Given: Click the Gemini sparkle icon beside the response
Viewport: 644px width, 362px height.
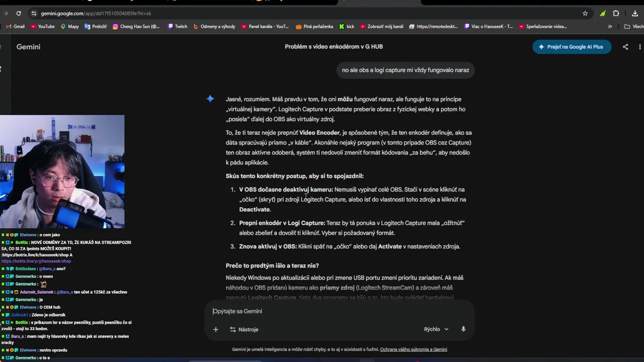Looking at the screenshot, I should pos(210,99).
